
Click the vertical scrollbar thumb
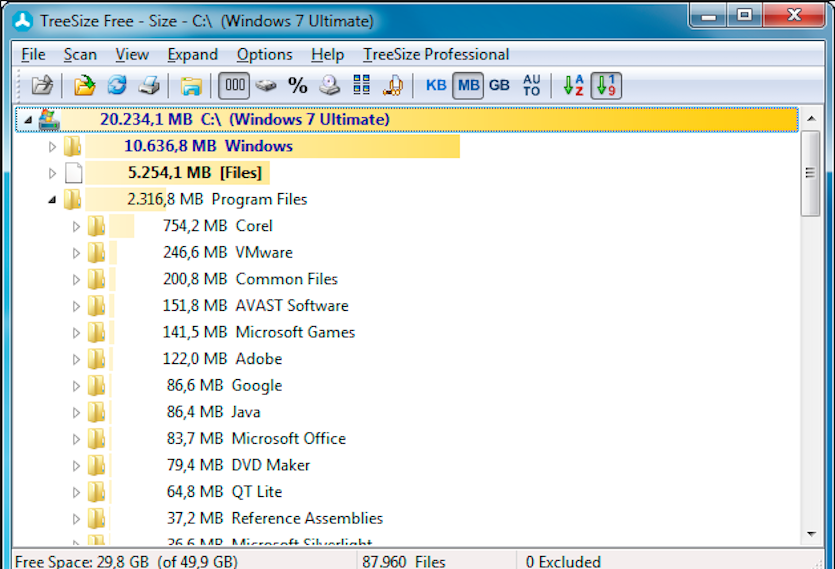coord(811,173)
